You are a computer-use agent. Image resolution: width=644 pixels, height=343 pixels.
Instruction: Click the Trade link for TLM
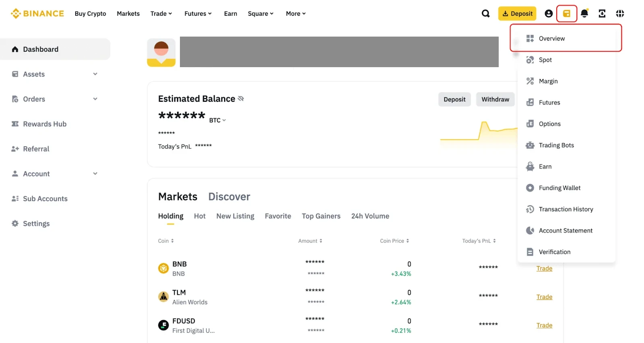pos(544,297)
